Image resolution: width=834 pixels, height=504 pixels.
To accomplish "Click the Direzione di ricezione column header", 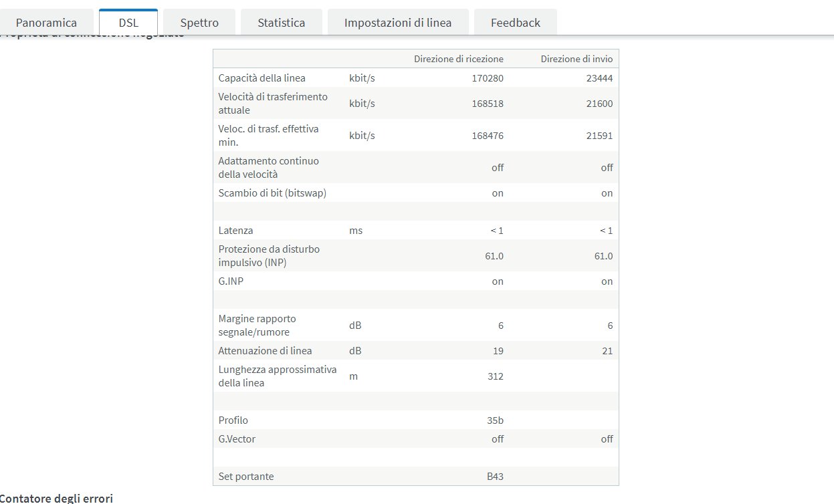I will [458, 59].
